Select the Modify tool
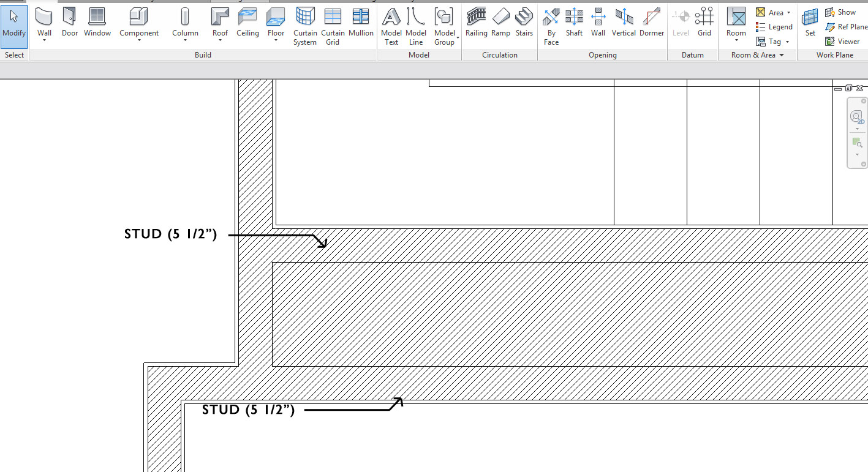 pyautogui.click(x=14, y=26)
